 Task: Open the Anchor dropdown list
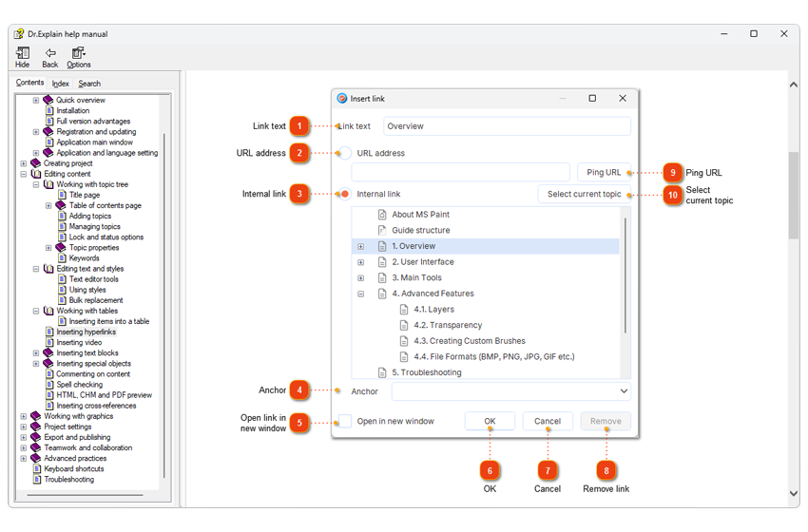624,391
